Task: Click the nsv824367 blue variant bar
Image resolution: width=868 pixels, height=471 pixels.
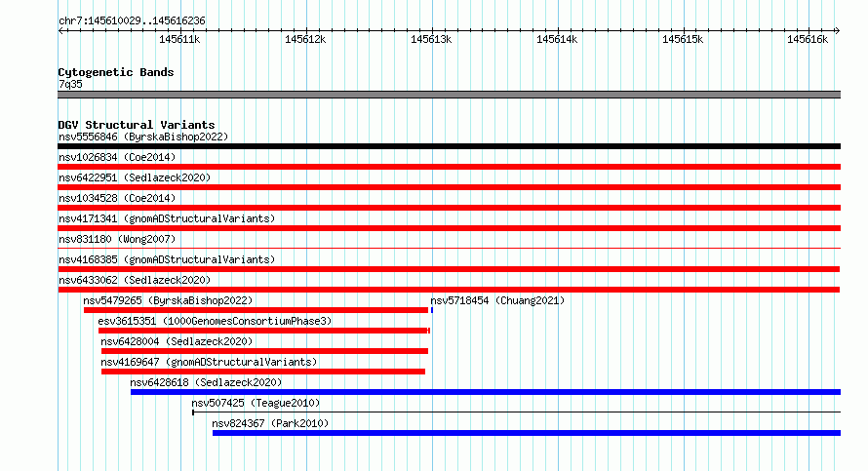Action: coord(527,433)
